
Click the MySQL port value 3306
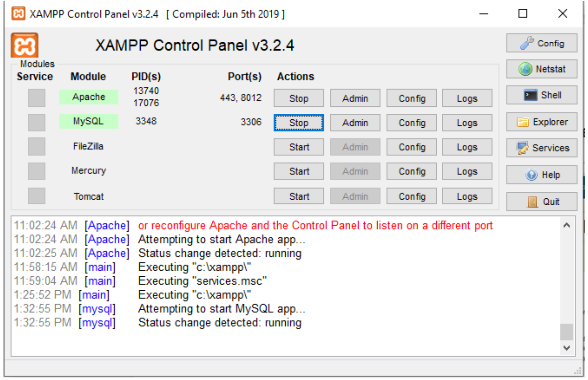[251, 122]
